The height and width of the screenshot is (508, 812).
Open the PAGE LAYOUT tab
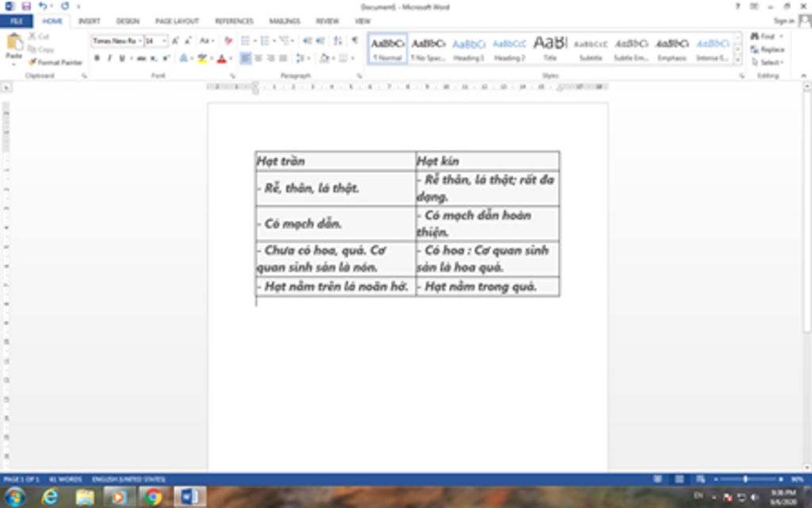pyautogui.click(x=176, y=21)
